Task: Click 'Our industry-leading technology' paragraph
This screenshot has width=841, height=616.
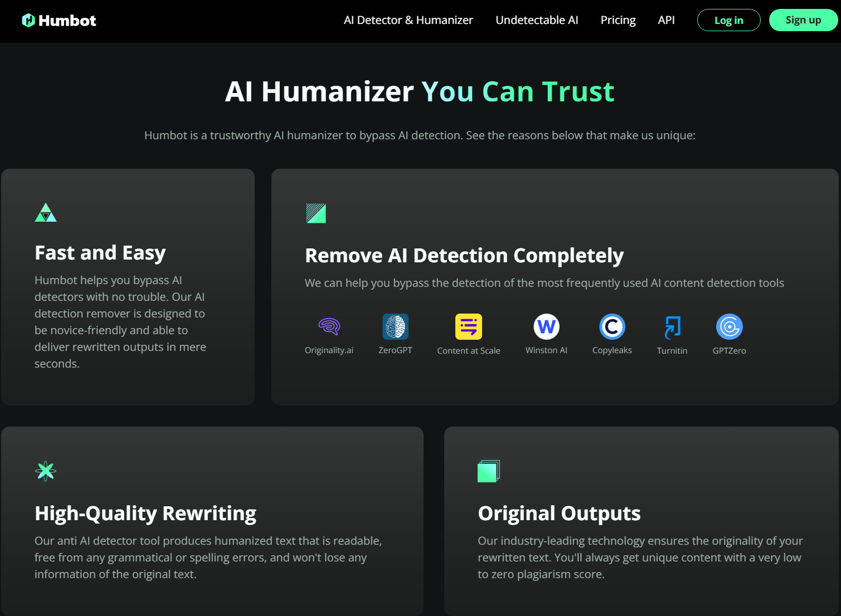Action: tap(640, 558)
